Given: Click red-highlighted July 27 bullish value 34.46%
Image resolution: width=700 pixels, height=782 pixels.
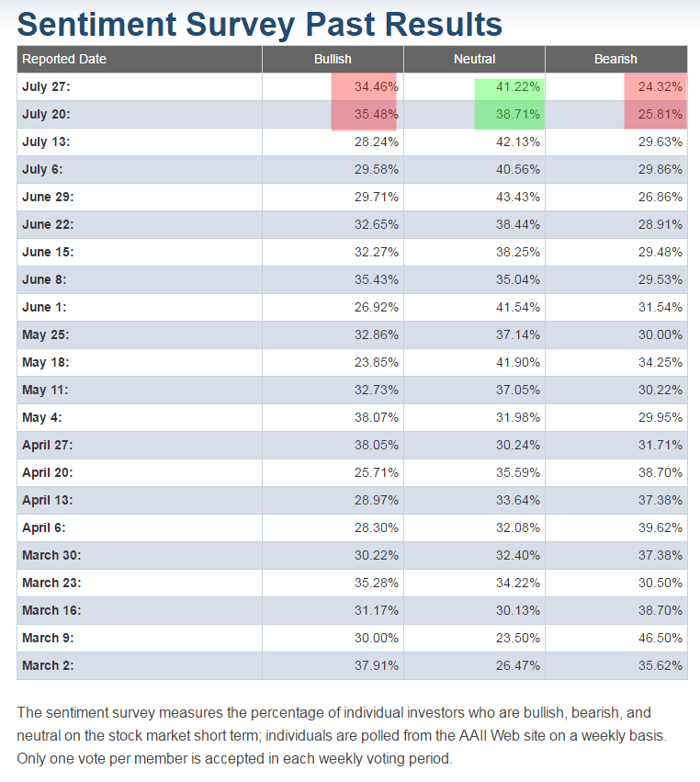Looking at the screenshot, I should (x=376, y=87).
